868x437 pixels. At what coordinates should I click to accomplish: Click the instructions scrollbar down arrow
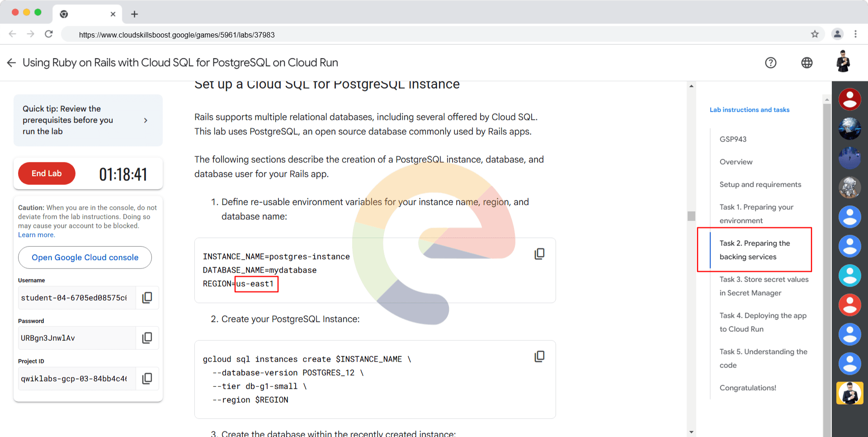tap(691, 432)
